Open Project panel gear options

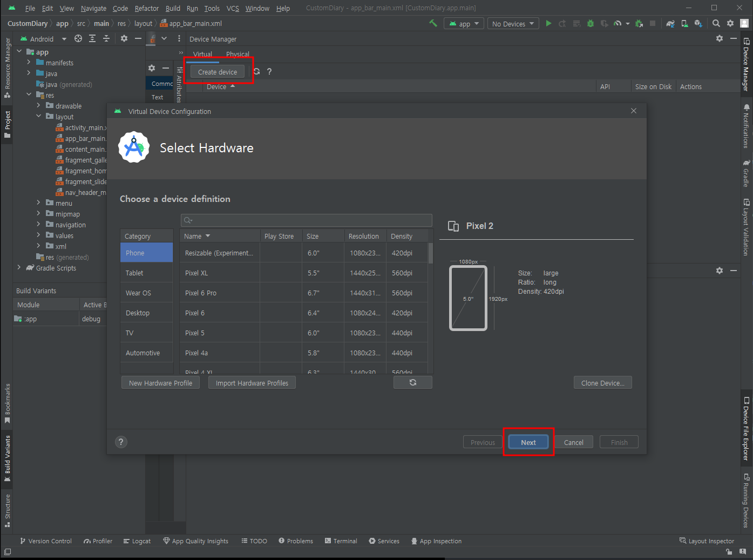click(124, 38)
